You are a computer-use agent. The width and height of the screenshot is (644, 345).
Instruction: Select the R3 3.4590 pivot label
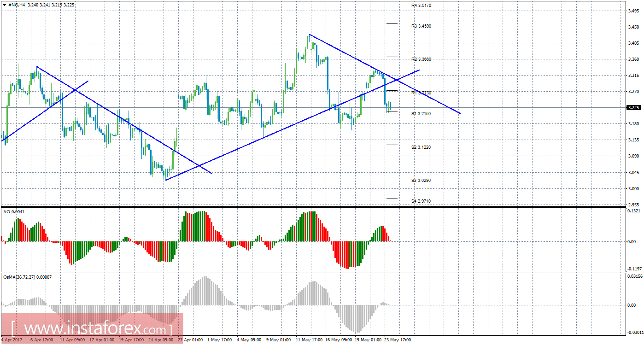[421, 26]
